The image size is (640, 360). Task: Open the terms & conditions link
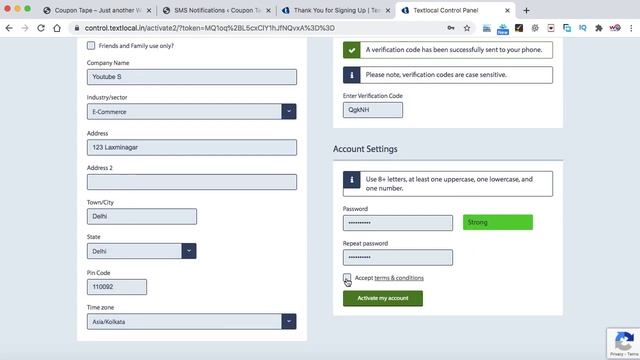tap(399, 278)
